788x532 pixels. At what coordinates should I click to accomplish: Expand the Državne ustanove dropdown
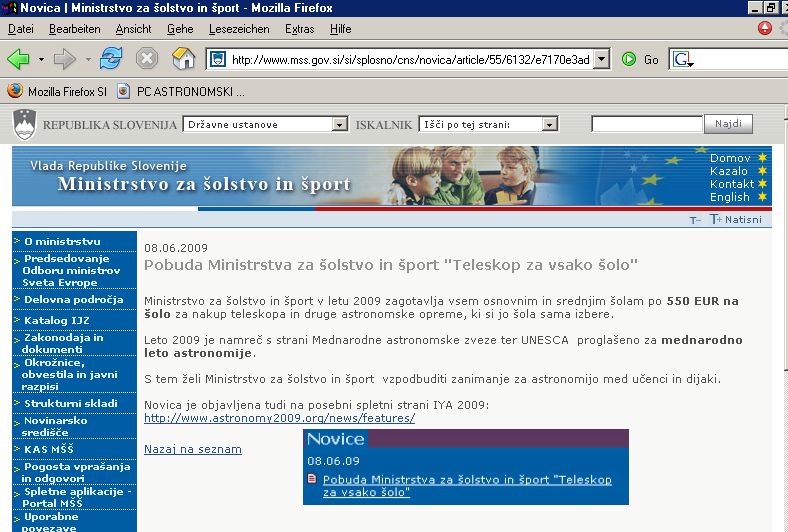pyautogui.click(x=339, y=125)
